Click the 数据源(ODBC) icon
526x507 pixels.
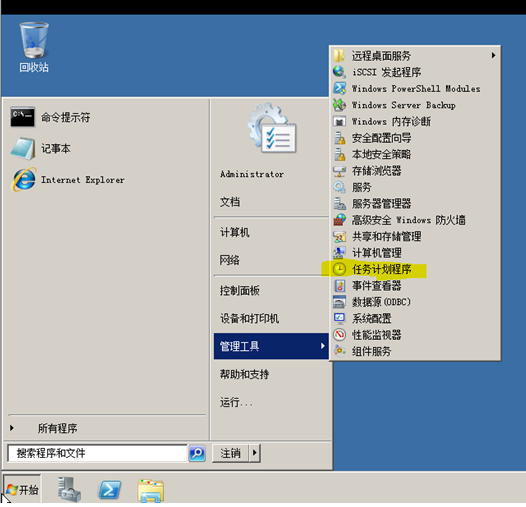click(x=339, y=302)
